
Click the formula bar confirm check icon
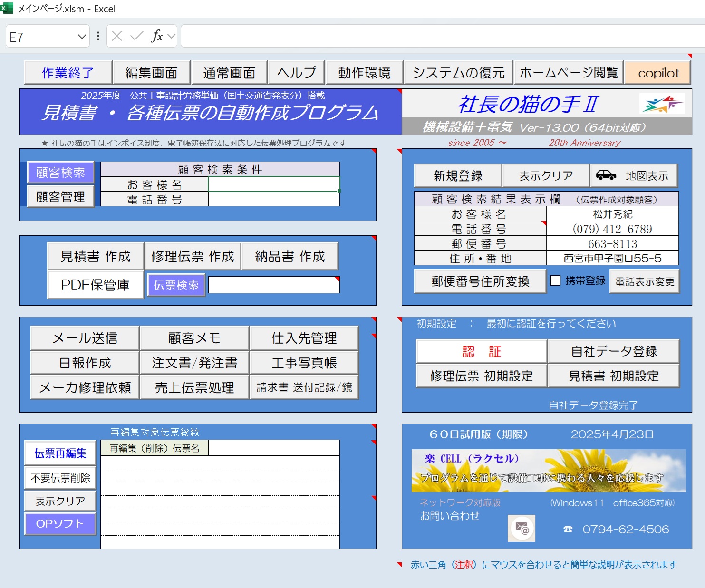pos(136,36)
